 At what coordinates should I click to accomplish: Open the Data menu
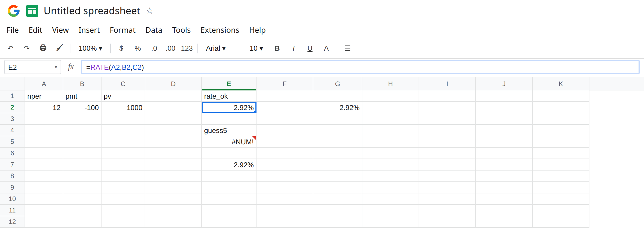tap(154, 30)
